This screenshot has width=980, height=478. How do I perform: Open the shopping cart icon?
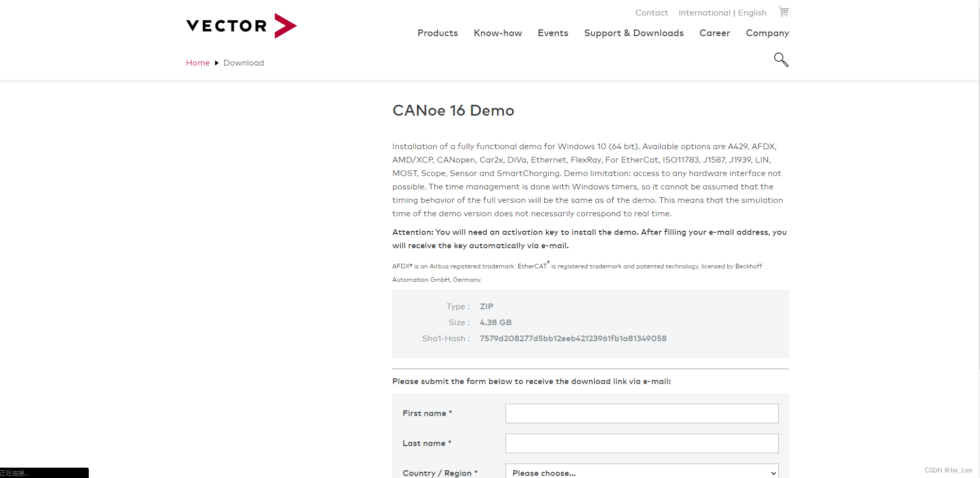783,11
